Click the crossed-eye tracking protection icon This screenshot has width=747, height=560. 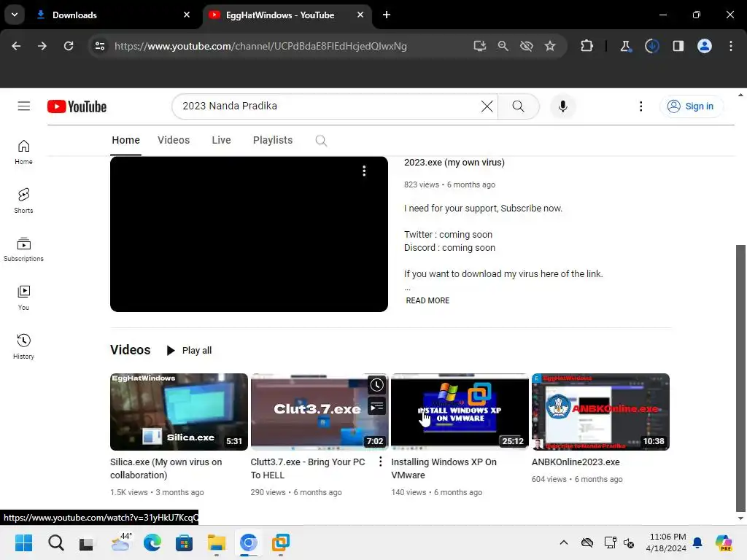pos(527,46)
